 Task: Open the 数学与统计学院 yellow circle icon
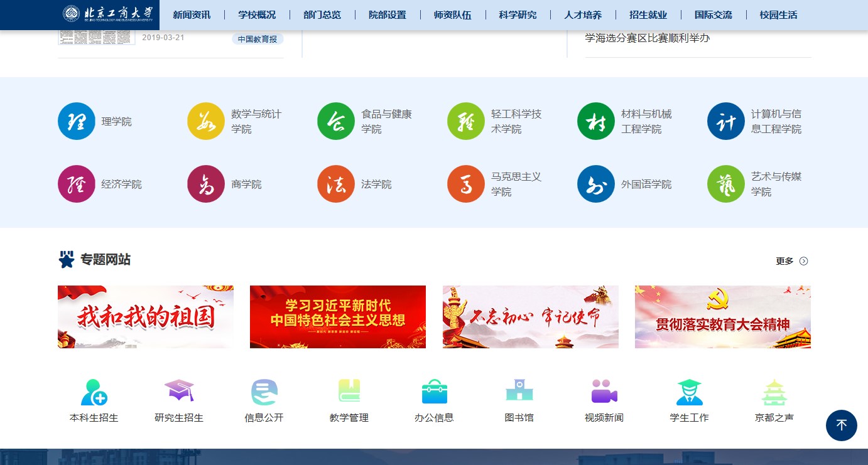(x=206, y=121)
